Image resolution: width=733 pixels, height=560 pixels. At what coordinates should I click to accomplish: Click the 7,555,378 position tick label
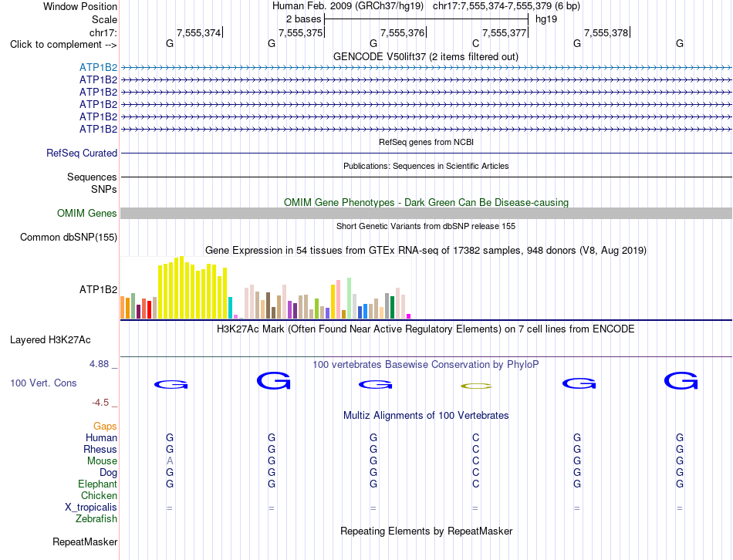(606, 32)
